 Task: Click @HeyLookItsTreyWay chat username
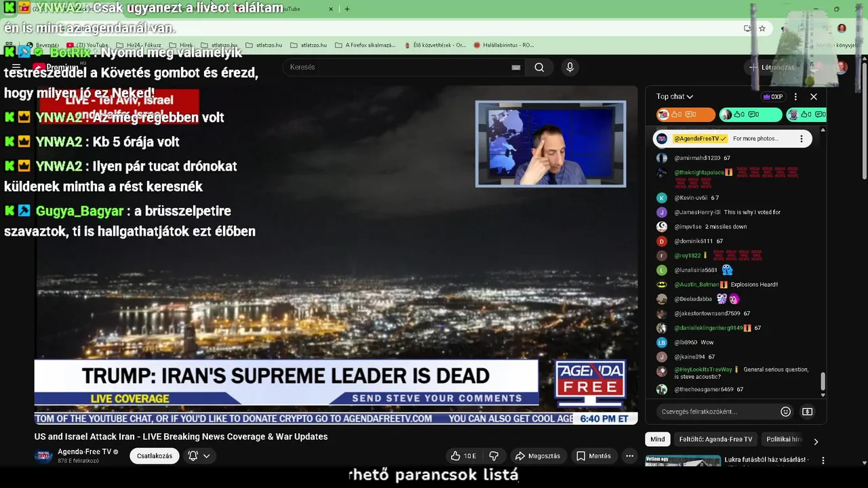[703, 369]
